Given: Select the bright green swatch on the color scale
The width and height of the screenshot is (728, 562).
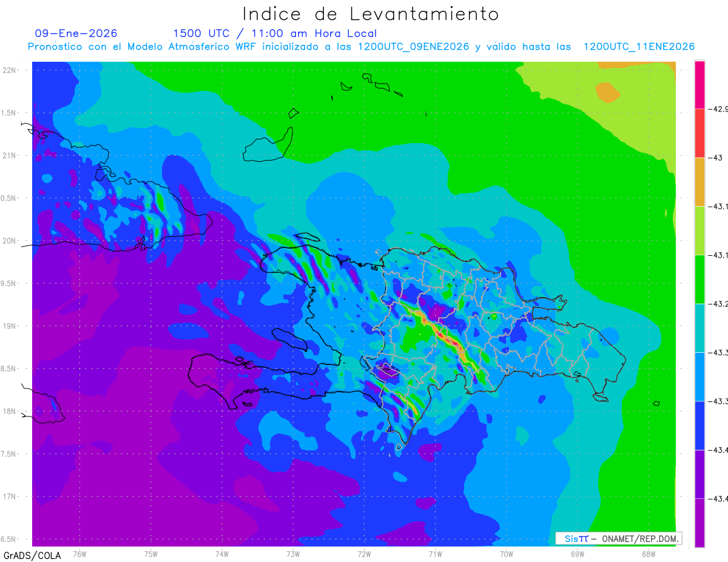Looking at the screenshot, I should click(699, 279).
